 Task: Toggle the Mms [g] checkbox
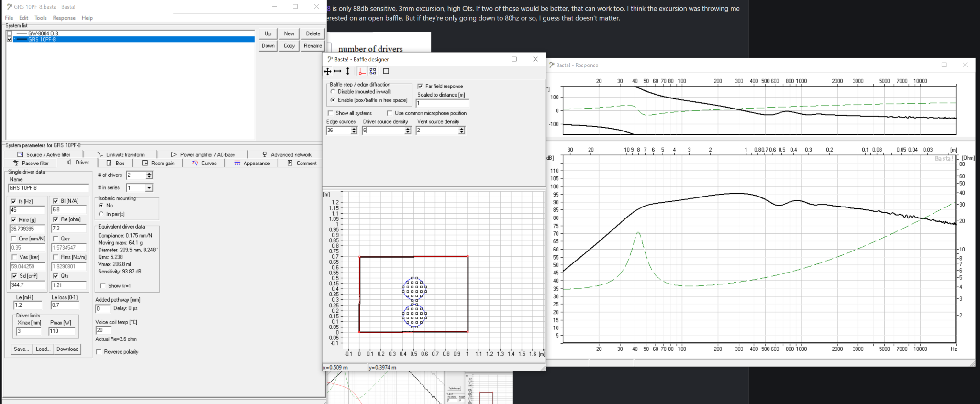point(14,220)
